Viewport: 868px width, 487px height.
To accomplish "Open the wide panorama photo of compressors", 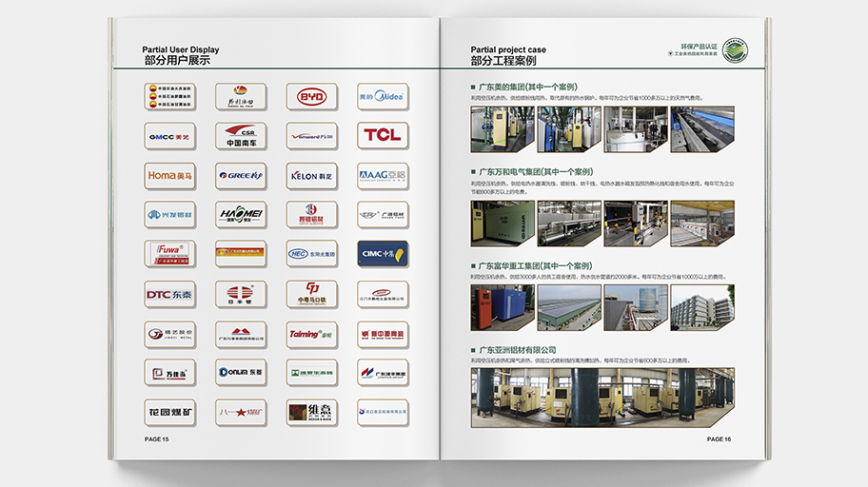I will [602, 398].
